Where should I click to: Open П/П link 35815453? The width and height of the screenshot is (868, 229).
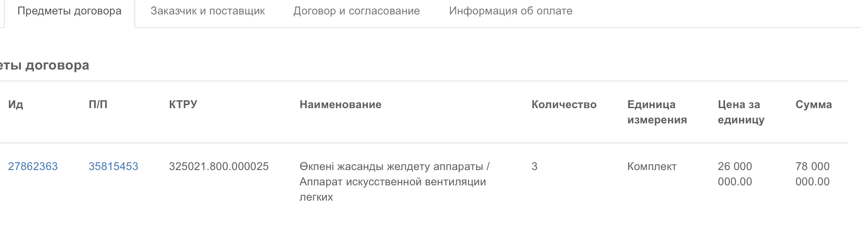pos(113,166)
